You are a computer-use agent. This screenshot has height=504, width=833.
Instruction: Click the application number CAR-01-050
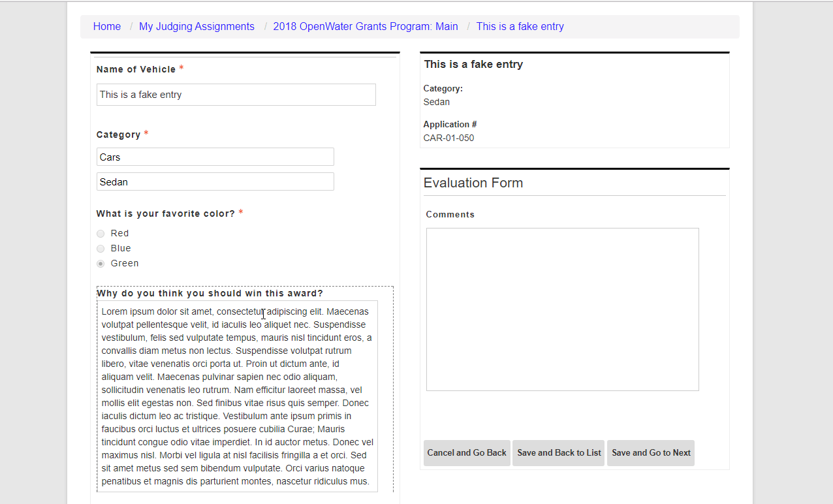(x=448, y=138)
